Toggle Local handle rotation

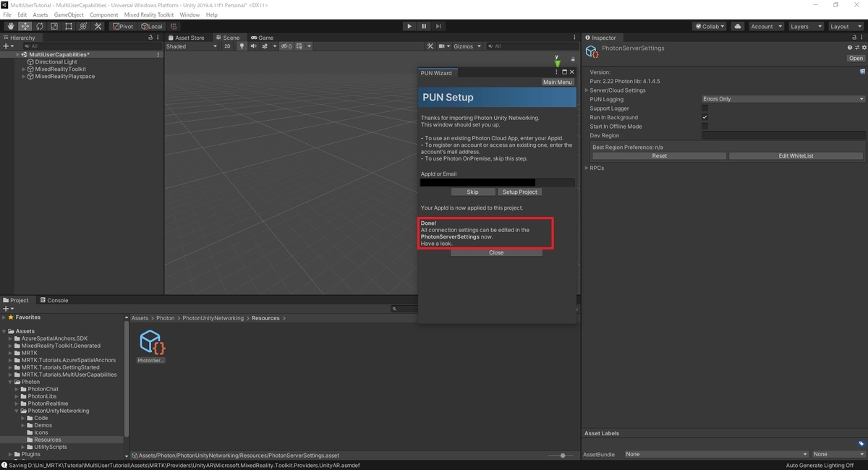tap(152, 26)
